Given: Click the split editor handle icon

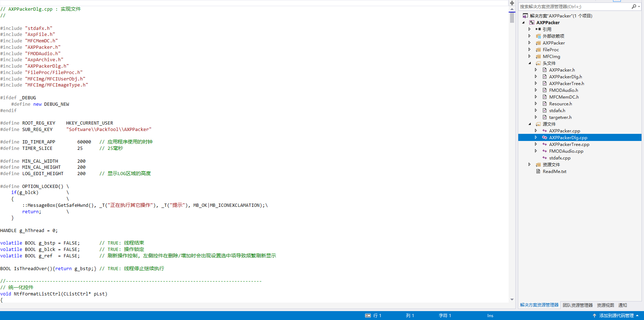Looking at the screenshot, I should coord(512,3).
